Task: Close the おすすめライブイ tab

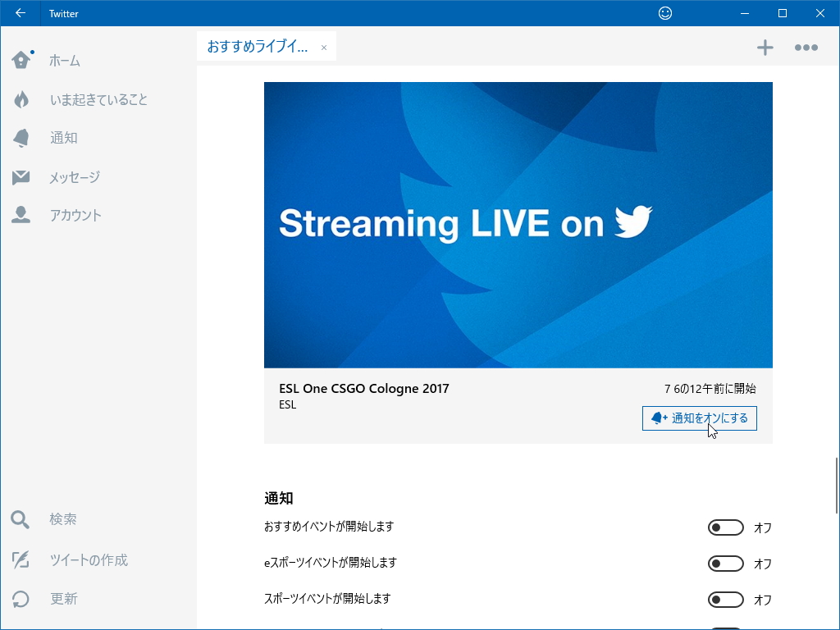Action: click(x=323, y=47)
